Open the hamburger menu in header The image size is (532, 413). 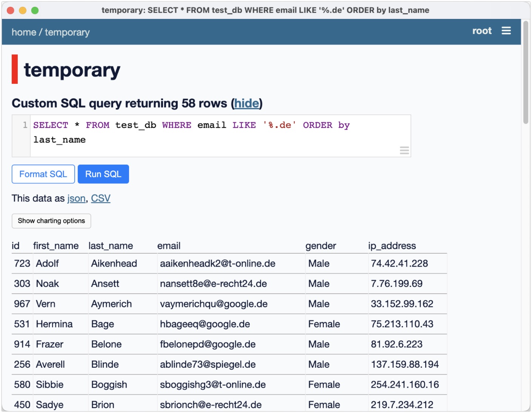506,31
